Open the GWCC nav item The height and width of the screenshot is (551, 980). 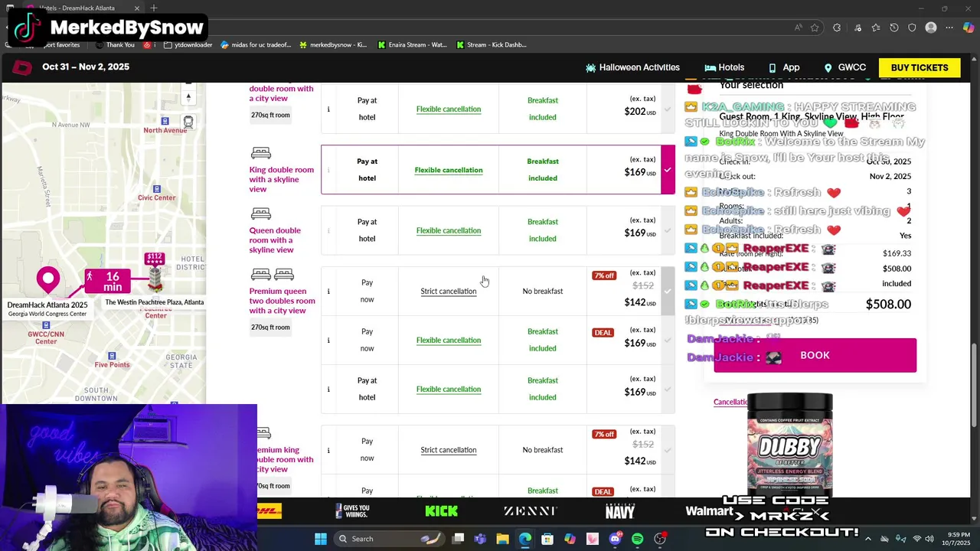point(844,67)
